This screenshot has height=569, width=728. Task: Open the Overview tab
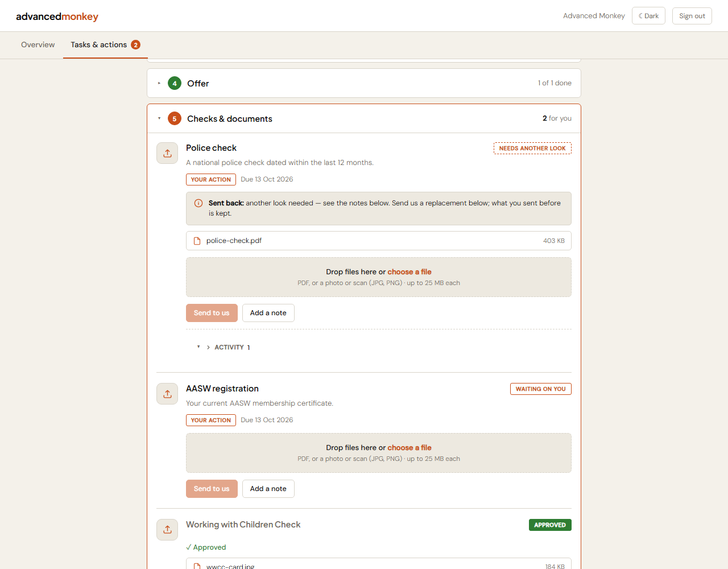point(38,45)
